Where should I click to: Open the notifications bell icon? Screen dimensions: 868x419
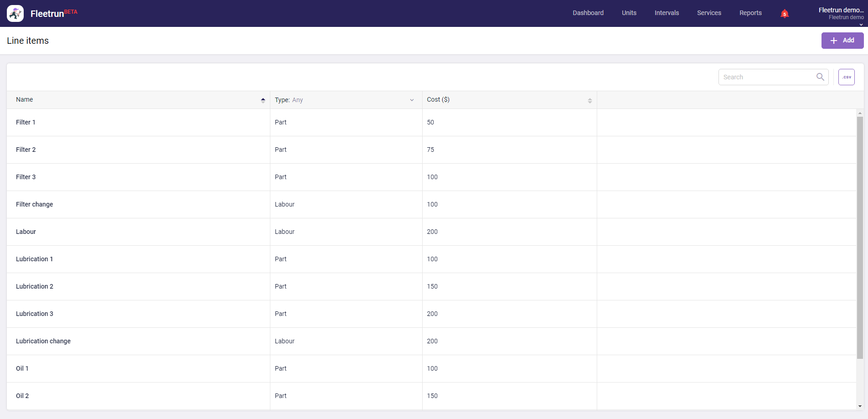784,13
